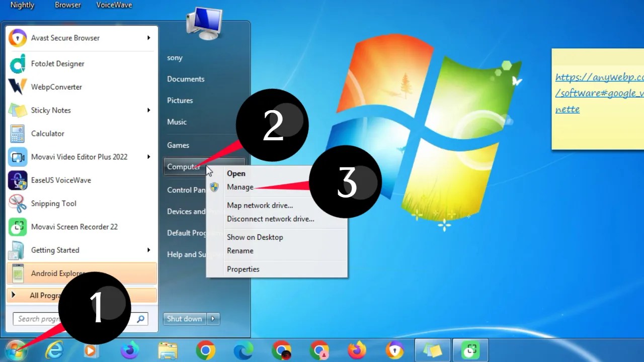The height and width of the screenshot is (362, 644).
Task: Launch FotoJet Designer from the Start menu
Action: click(x=80, y=64)
